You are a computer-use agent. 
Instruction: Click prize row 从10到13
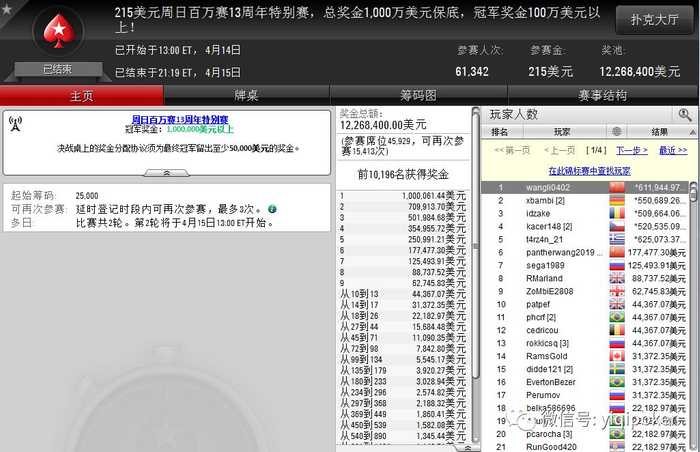pyautogui.click(x=403, y=294)
